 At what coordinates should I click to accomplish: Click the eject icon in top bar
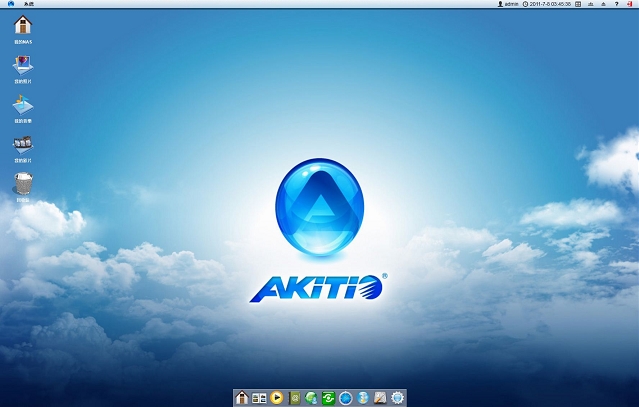604,4
